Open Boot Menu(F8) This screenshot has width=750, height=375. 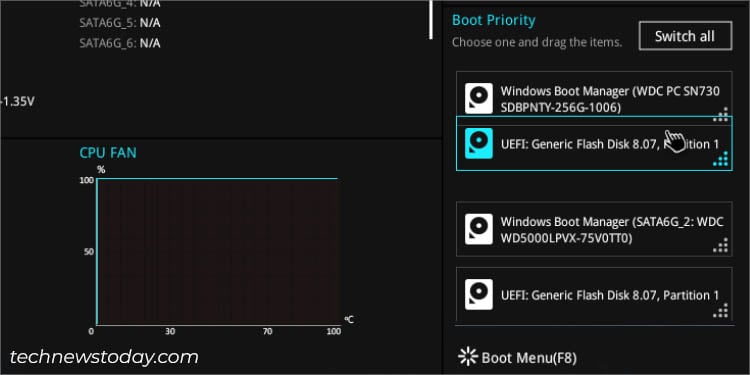(x=518, y=358)
